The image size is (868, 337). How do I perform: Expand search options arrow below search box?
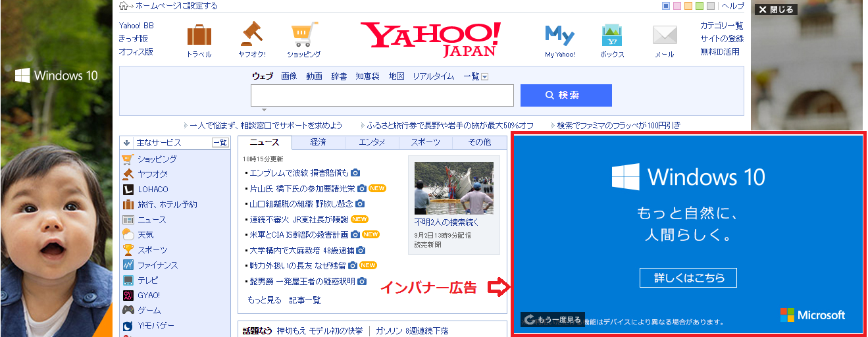[x=263, y=110]
